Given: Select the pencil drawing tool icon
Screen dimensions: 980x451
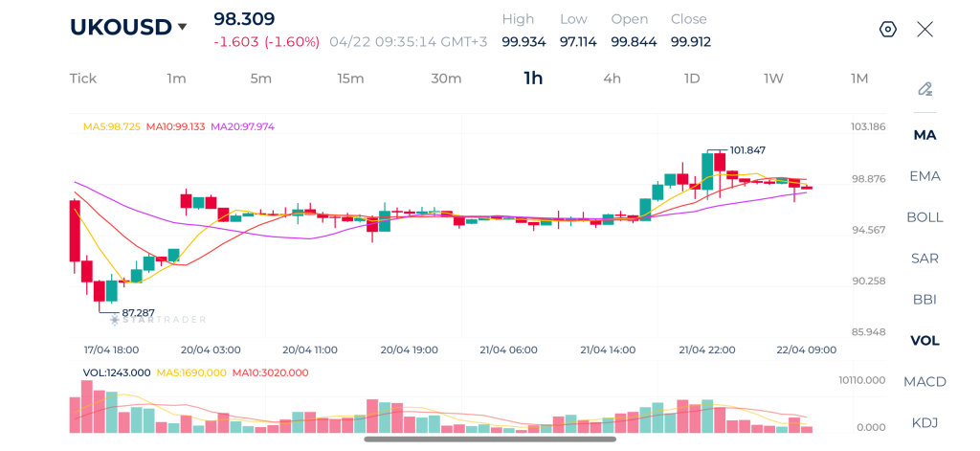Looking at the screenshot, I should point(925,89).
